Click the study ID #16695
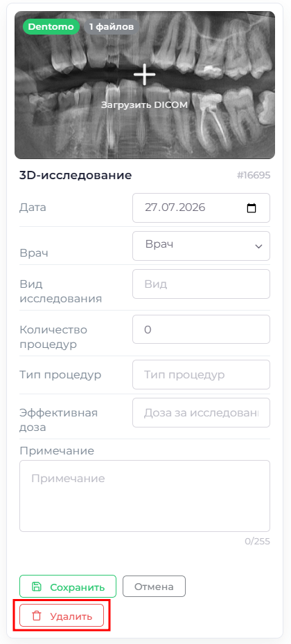Screen dimensions: 291x644 tap(254, 176)
